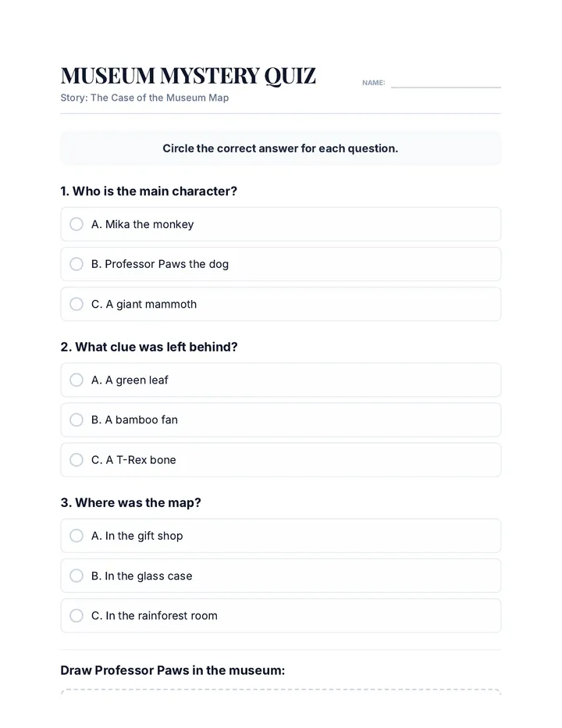Select radio button for A giant mammoth

[x=76, y=304]
